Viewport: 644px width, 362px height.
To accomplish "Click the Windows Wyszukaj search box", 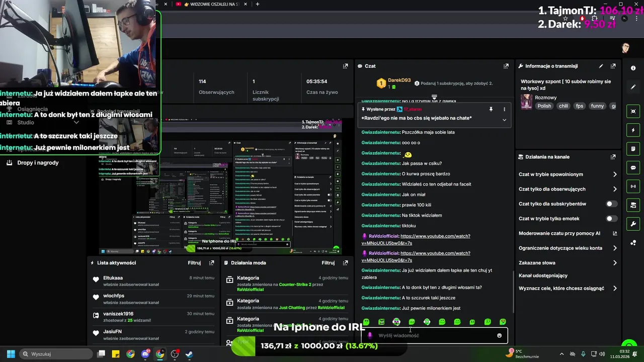I will tap(55, 354).
